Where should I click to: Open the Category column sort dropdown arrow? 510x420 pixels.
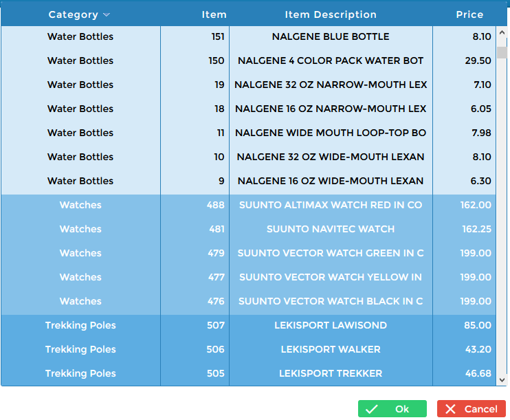[107, 14]
